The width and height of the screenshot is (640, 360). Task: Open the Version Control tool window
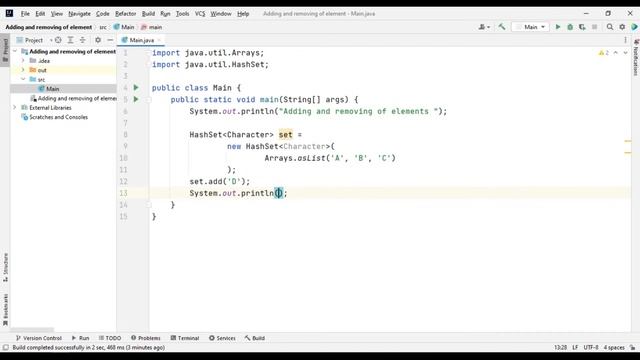(38, 338)
